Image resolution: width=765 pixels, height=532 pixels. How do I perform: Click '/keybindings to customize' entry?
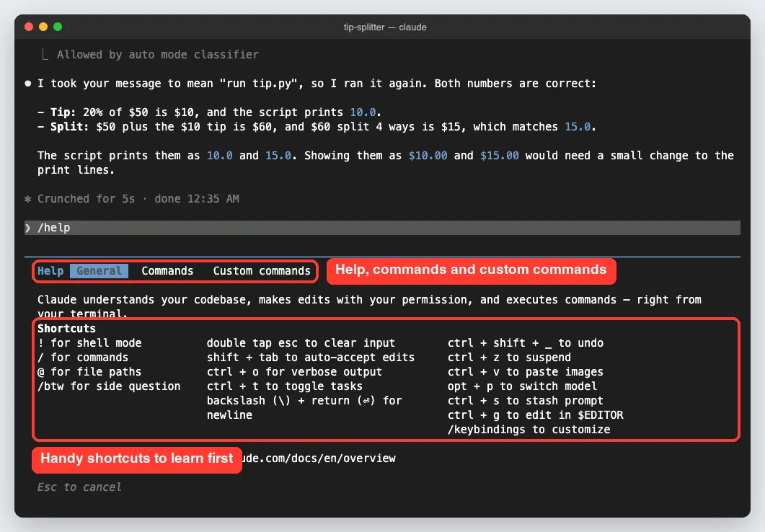(529, 430)
